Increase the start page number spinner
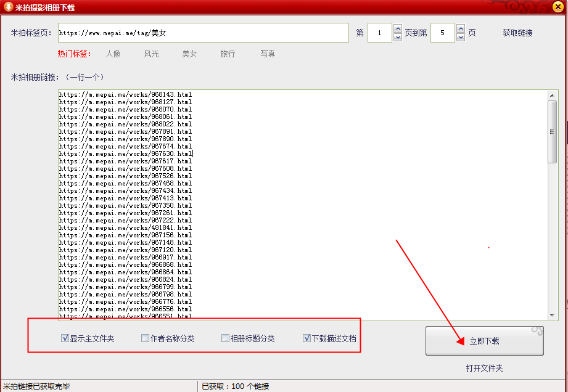Screen dimensions: 568x392 (x=398, y=28)
